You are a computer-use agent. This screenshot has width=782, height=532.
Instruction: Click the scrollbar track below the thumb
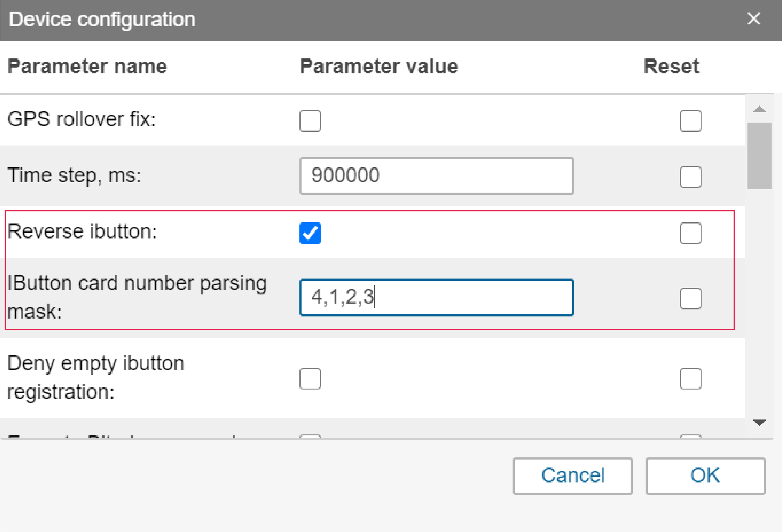pos(759,303)
